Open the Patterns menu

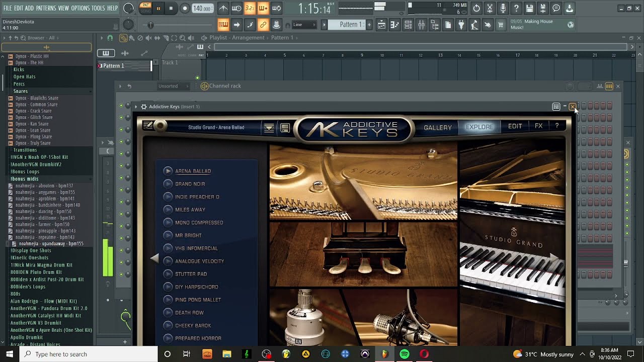[46, 9]
